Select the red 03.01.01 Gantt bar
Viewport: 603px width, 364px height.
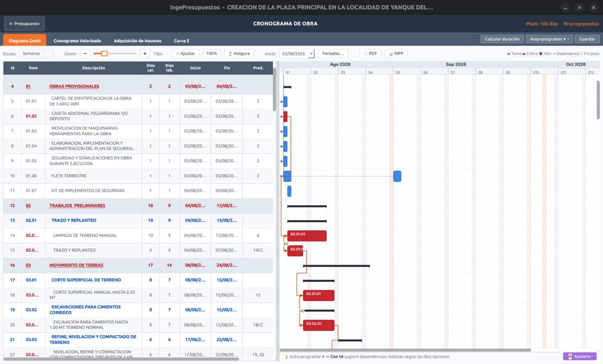point(318,295)
